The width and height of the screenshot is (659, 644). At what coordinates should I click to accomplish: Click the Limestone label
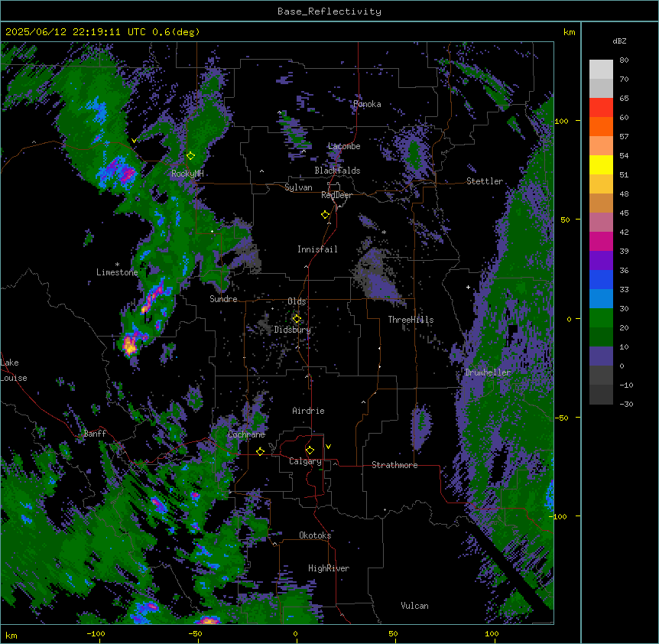[117, 272]
